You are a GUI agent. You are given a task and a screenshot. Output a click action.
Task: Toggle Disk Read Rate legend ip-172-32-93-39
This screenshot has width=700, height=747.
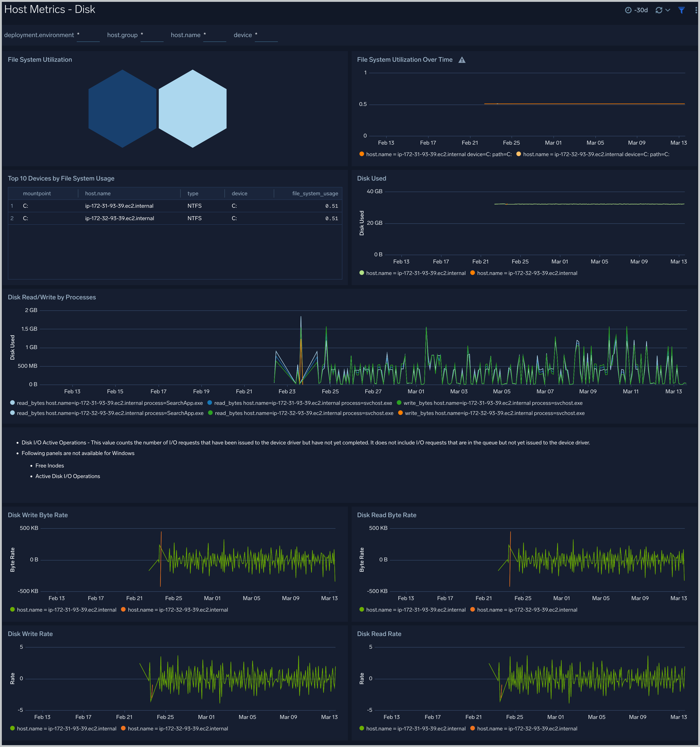(524, 729)
